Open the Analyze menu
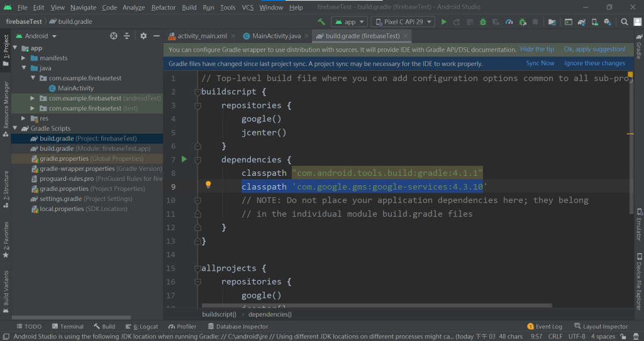644x341 pixels. tap(134, 8)
